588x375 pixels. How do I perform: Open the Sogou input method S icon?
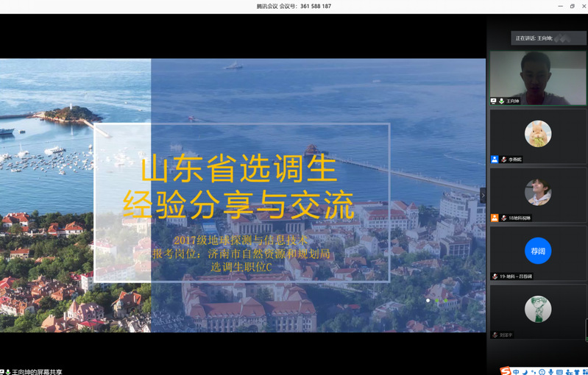(506, 371)
